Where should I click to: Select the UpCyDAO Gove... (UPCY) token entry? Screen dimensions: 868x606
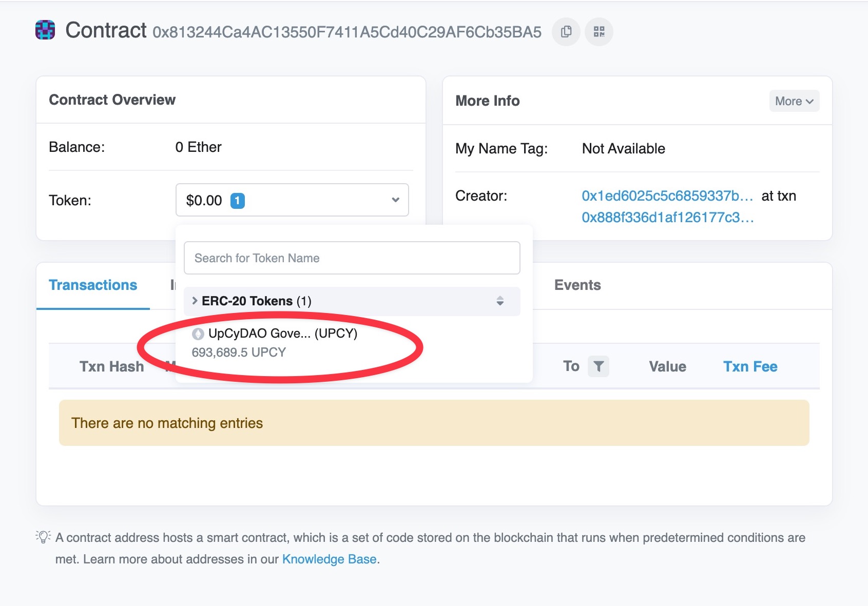[282, 334]
